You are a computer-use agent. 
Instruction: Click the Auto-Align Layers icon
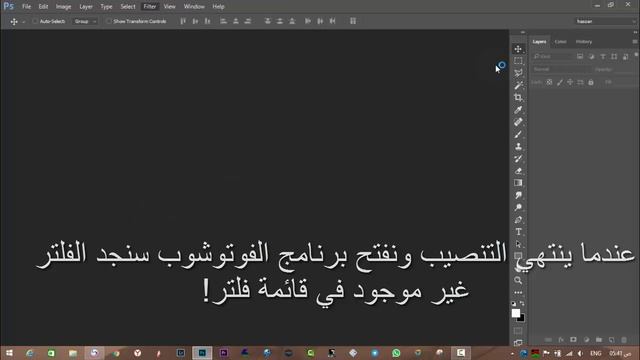(353, 21)
